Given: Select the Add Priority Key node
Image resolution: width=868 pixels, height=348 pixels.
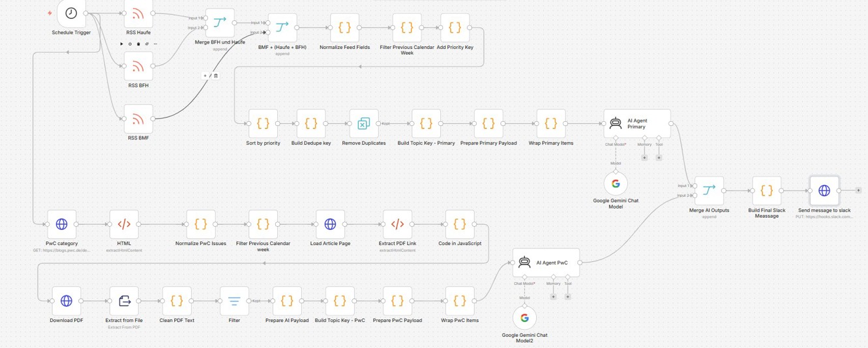Looking at the screenshot, I should (x=455, y=27).
